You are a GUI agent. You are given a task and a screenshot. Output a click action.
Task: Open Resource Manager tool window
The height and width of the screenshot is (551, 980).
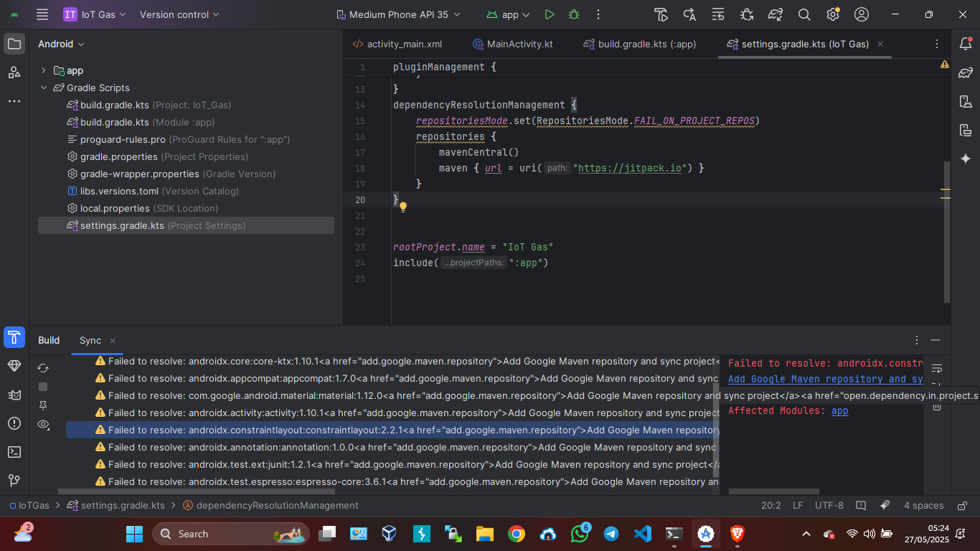[14, 72]
